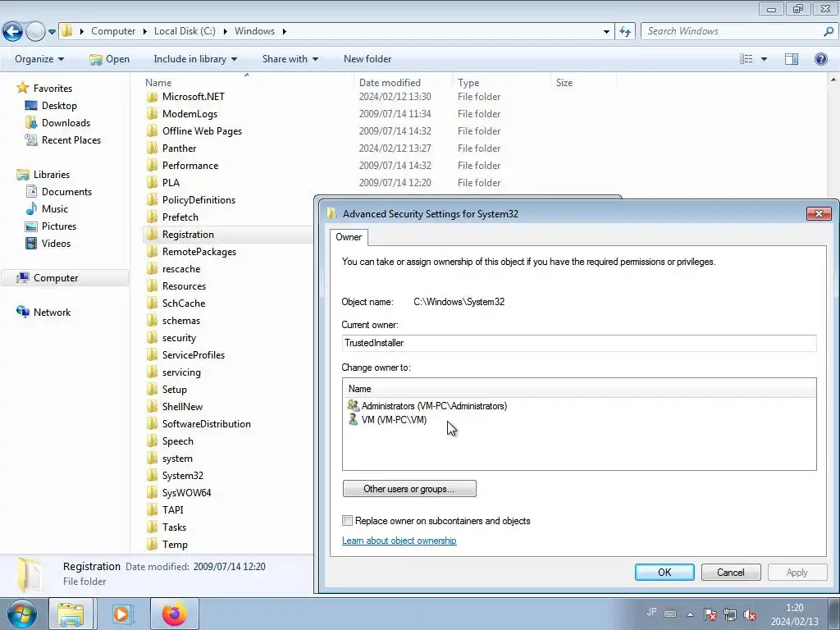The image size is (840, 630).
Task: Open Windows Explorer from taskbar
Action: coord(71,614)
